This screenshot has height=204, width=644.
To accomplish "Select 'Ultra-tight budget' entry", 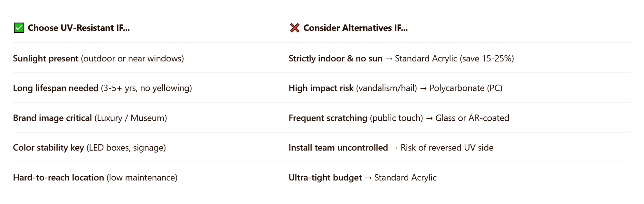I will (325, 178).
